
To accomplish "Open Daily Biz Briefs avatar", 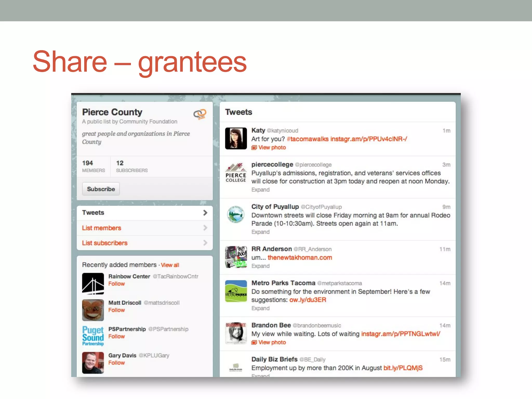I will pyautogui.click(x=236, y=367).
